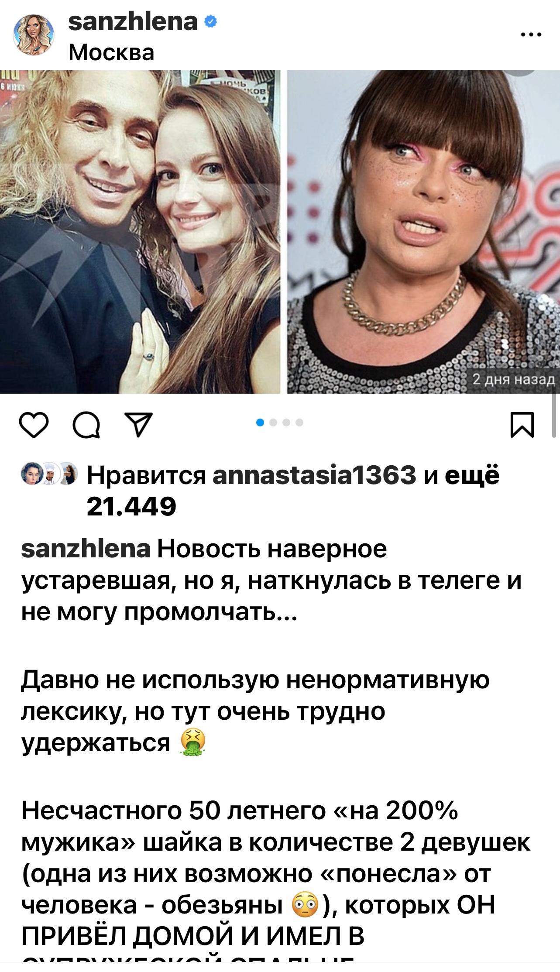This screenshot has height=972, width=560.
Task: Like the post with the heart icon
Action: point(34,425)
